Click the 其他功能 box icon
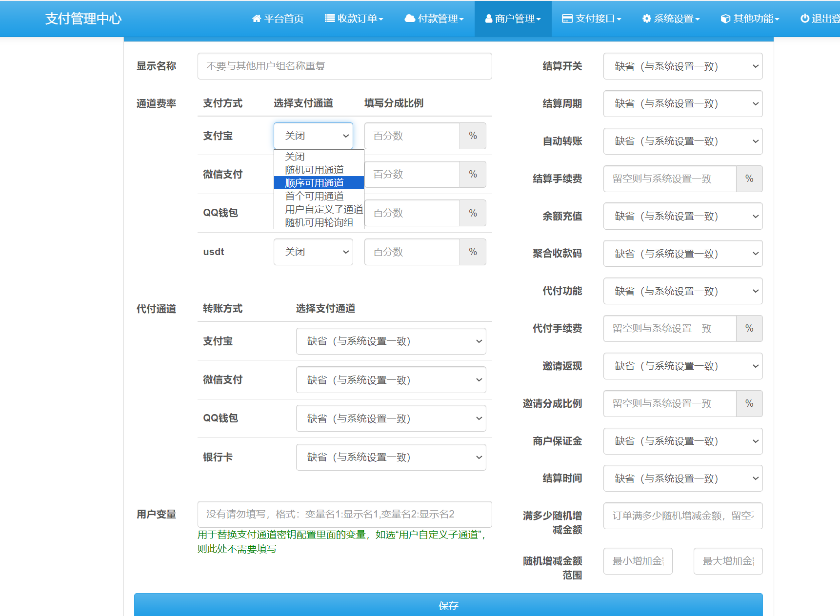 tap(724, 19)
